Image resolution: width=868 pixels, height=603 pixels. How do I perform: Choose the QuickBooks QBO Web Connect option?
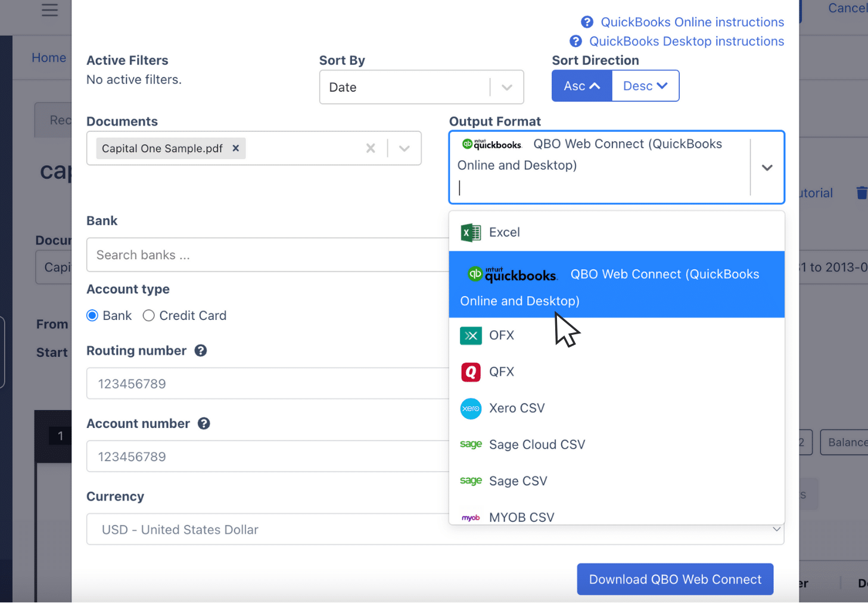(x=617, y=284)
